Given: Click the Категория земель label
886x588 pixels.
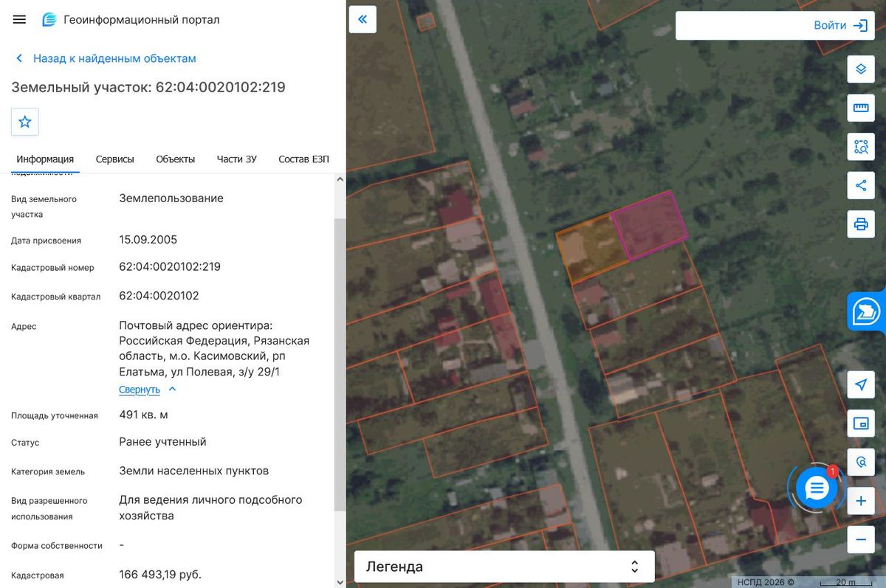Looking at the screenshot, I should [48, 471].
